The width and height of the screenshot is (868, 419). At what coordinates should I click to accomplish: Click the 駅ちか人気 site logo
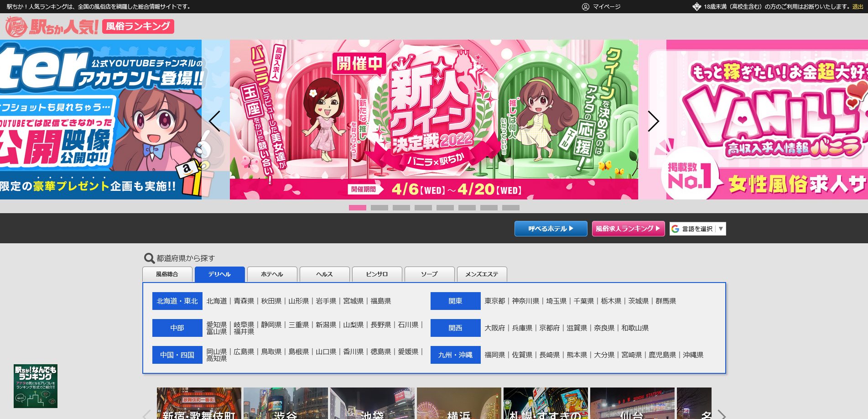coord(52,26)
